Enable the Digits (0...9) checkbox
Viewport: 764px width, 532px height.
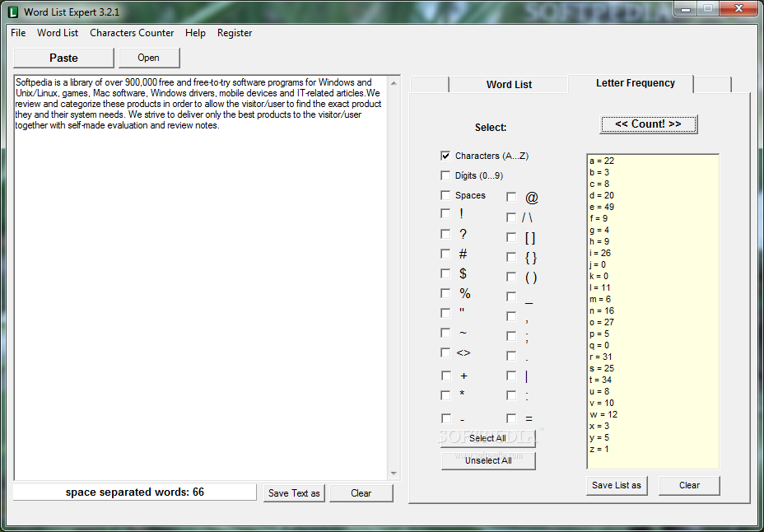click(445, 175)
